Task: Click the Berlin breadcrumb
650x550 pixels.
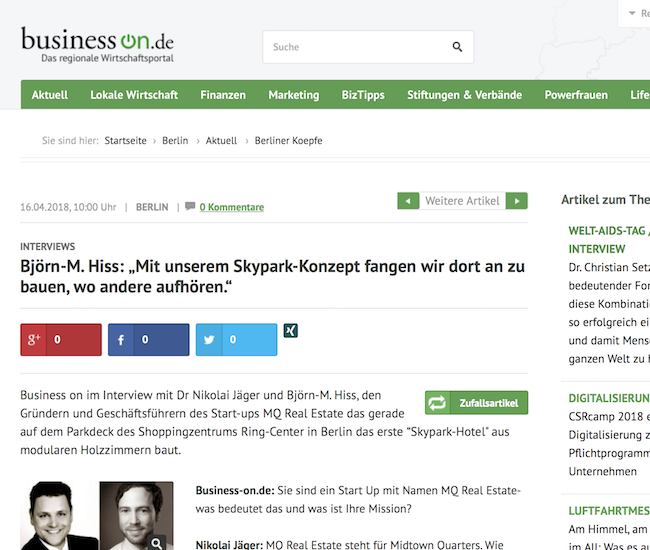Action: pos(175,141)
